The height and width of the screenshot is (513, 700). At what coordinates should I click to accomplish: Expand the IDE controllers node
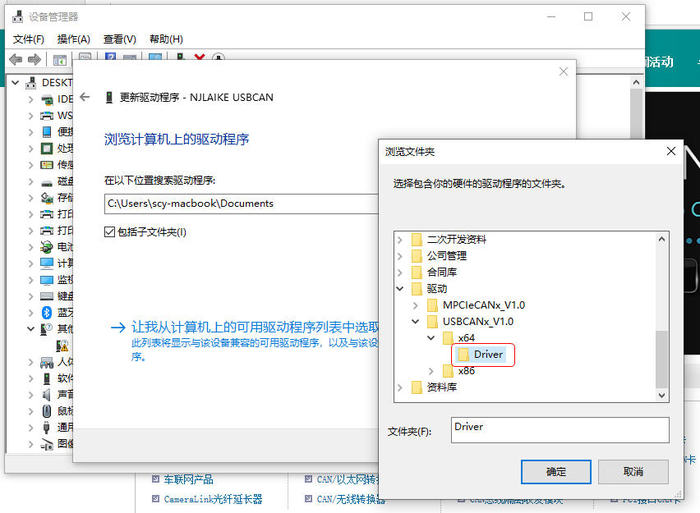30,100
